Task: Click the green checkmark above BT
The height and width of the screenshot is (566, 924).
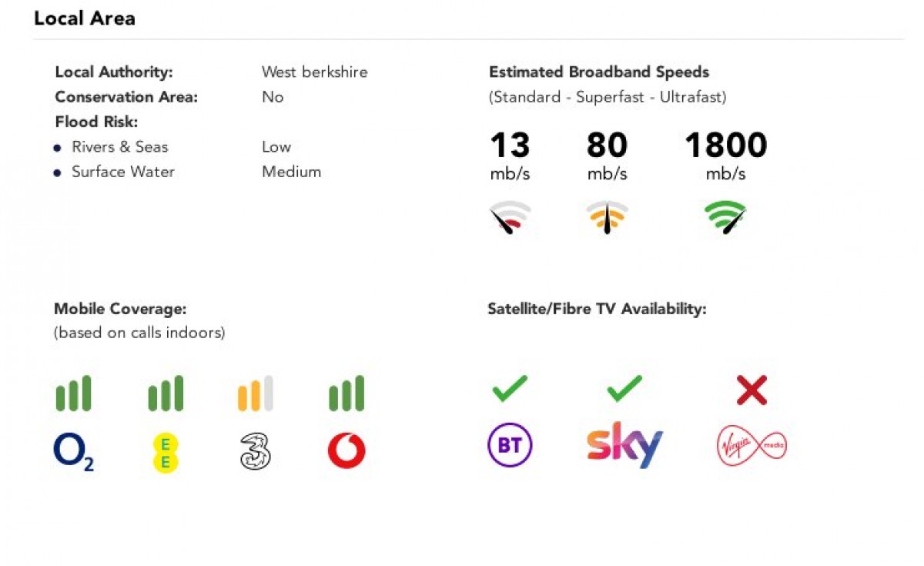Action: (510, 388)
